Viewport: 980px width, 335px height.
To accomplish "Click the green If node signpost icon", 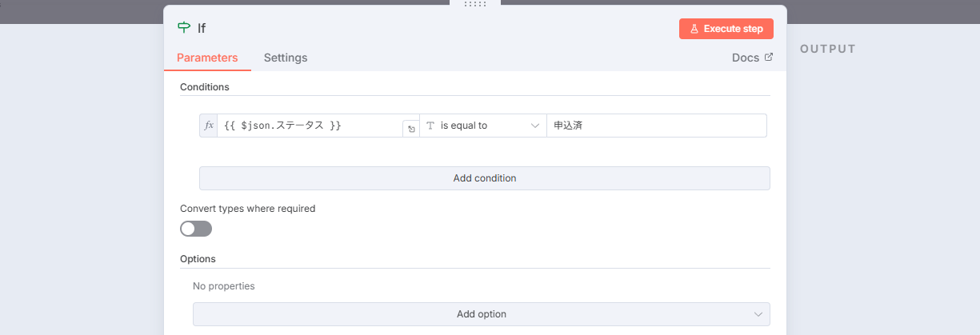I will click(185, 28).
